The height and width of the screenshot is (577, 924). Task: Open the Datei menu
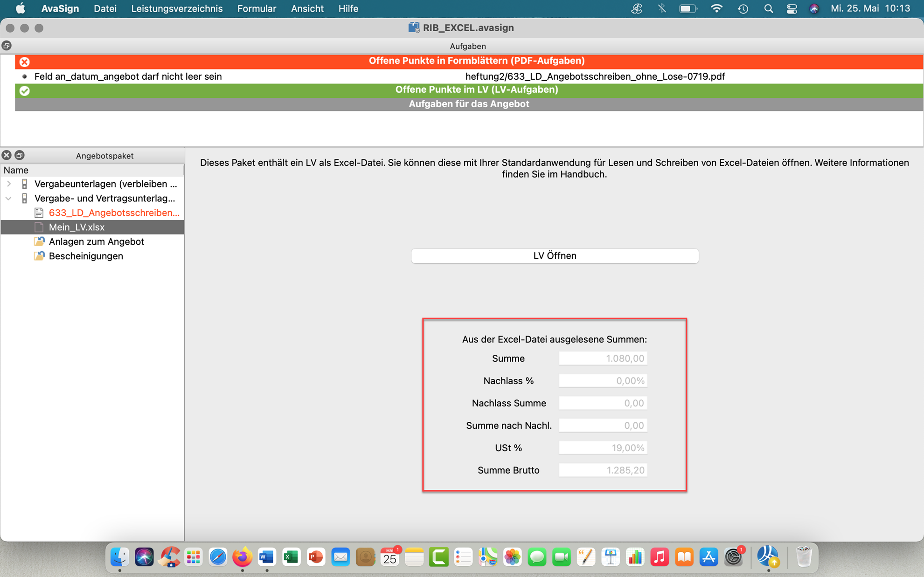(105, 8)
